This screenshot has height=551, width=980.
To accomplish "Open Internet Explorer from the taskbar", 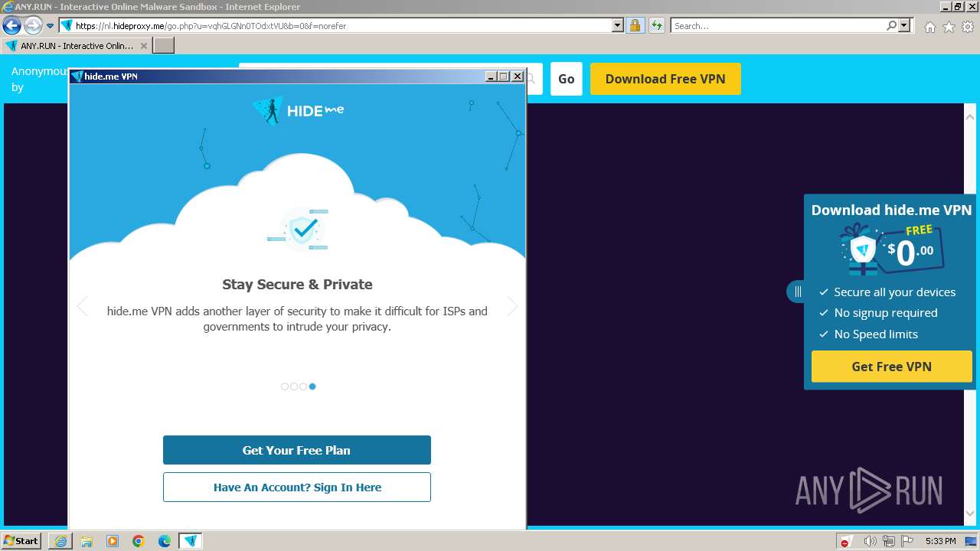I will tap(60, 541).
